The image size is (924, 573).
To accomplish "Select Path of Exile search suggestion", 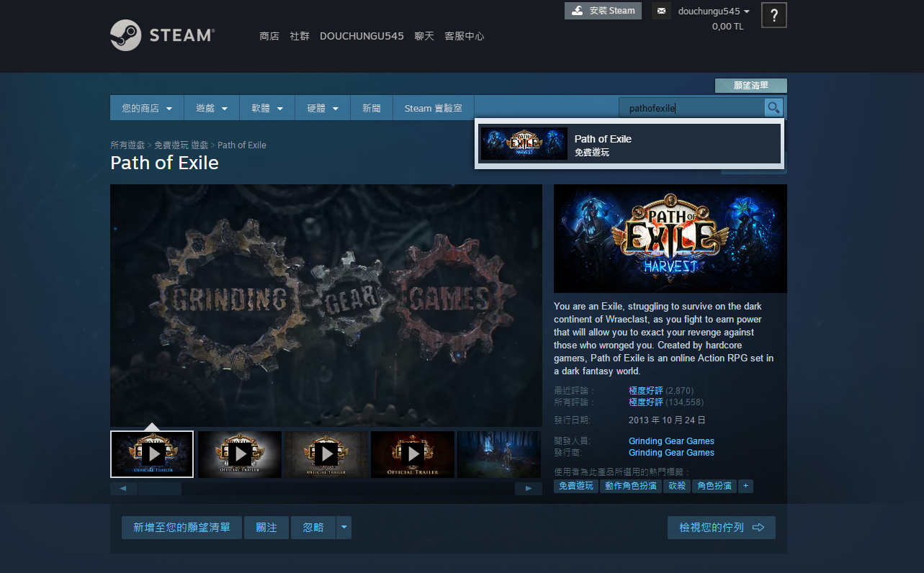I will tap(629, 144).
